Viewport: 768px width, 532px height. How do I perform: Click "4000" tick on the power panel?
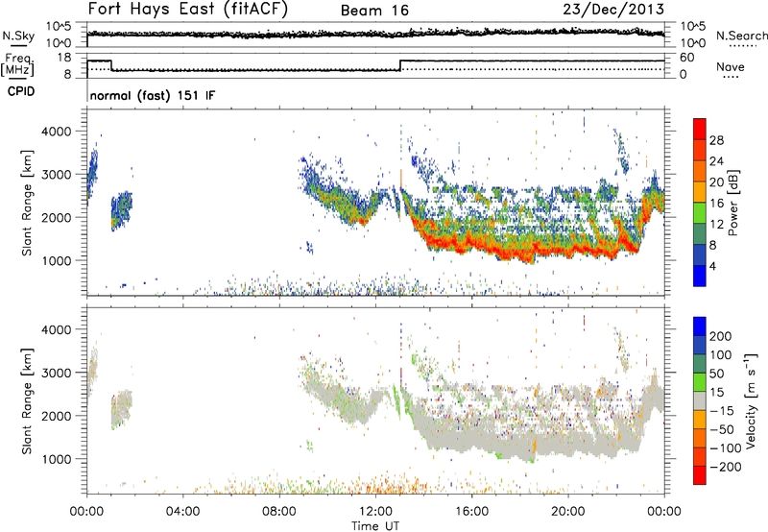pos(57,132)
